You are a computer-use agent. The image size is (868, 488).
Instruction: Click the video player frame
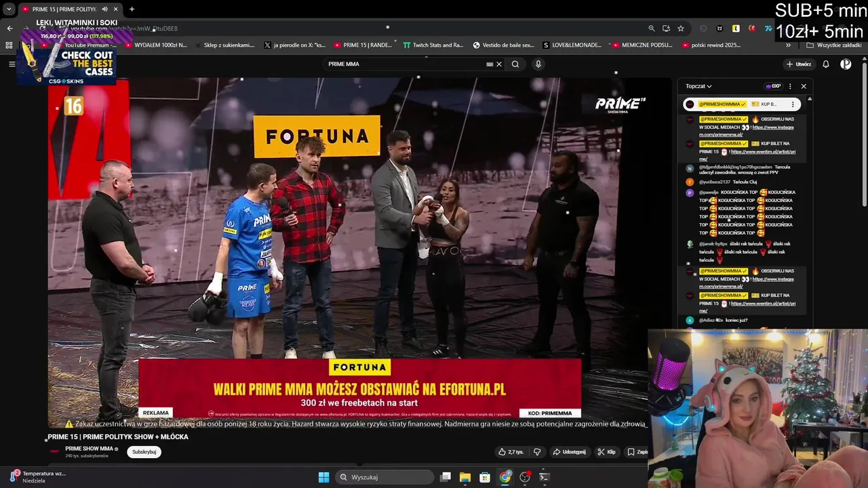click(x=359, y=252)
